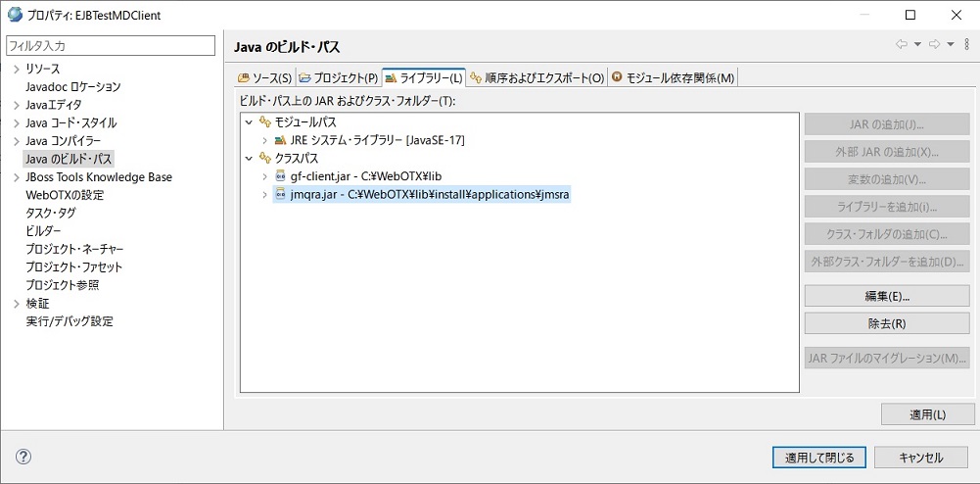Click the 適用して閉じる button
This screenshot has width=980, height=484.
click(x=818, y=458)
